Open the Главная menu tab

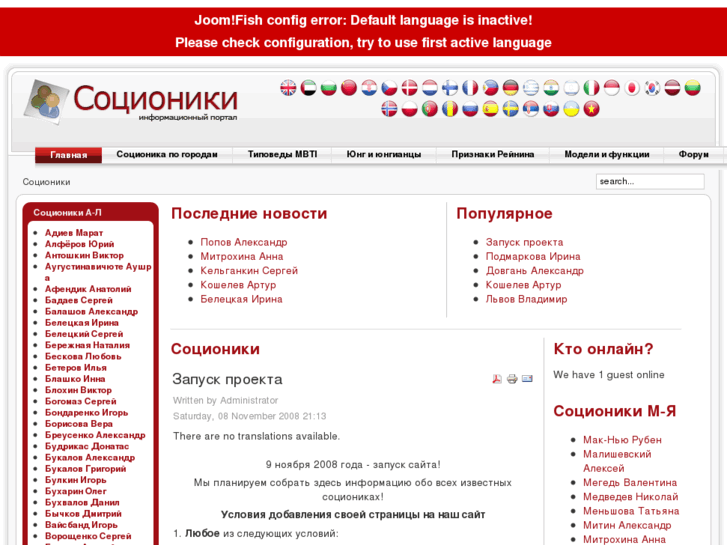tap(69, 155)
